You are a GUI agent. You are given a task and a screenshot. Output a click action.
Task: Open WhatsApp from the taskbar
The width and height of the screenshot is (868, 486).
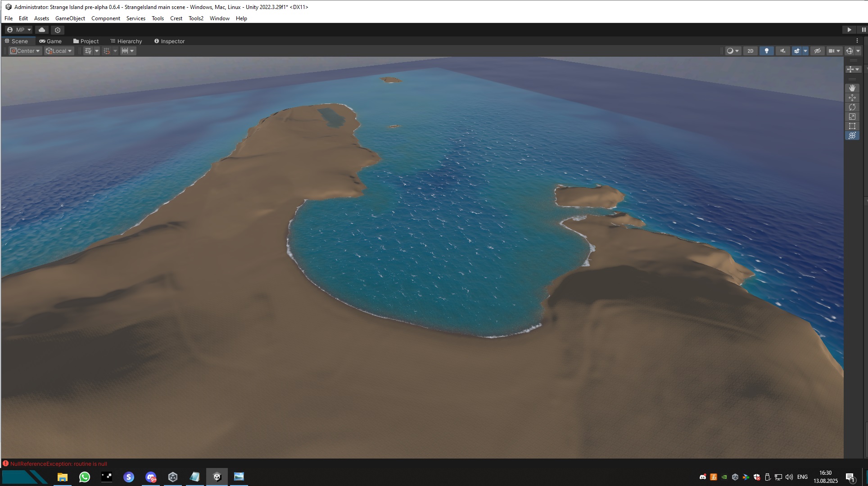pos(84,477)
